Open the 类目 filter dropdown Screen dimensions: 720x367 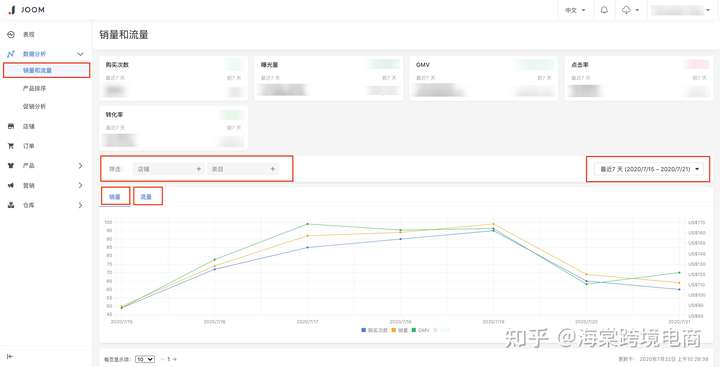tap(242, 169)
